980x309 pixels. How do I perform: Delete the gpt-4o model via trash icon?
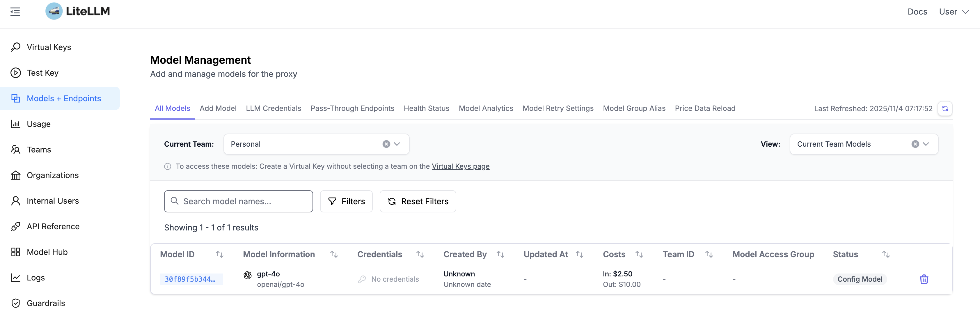[924, 279]
